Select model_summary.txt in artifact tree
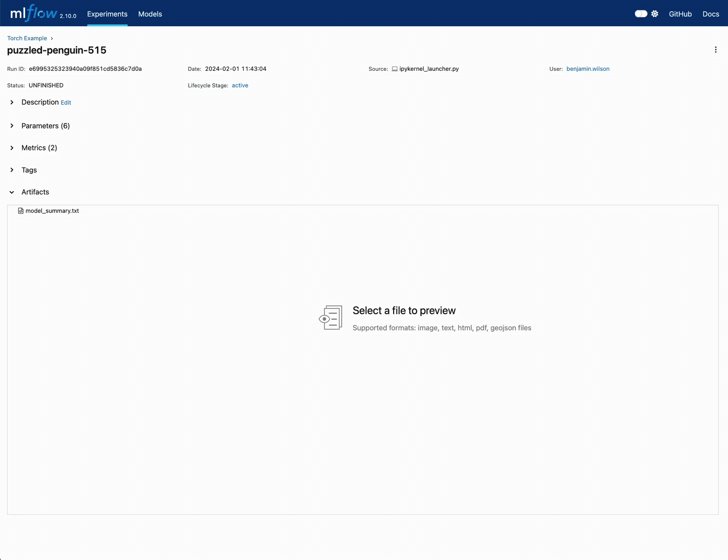 coord(52,211)
